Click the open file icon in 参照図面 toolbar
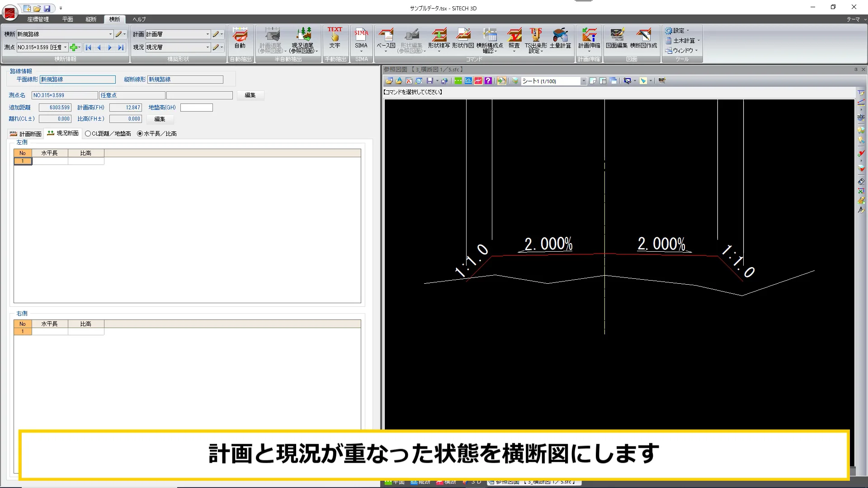The height and width of the screenshot is (488, 868). pos(389,81)
